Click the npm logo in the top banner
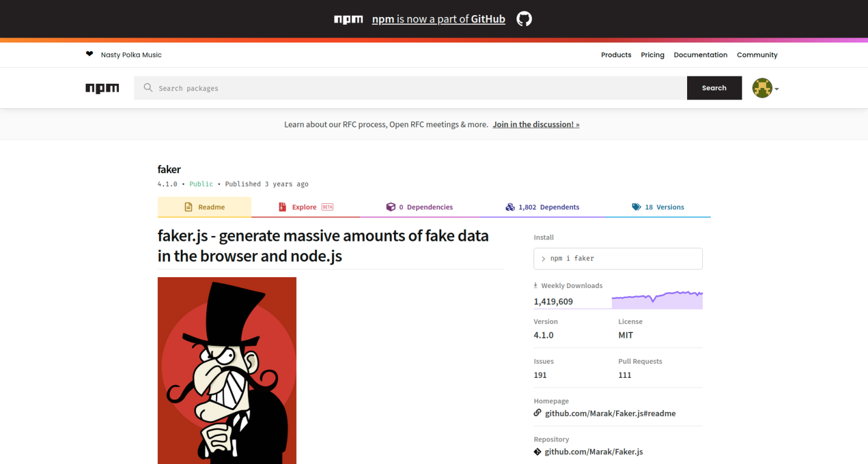 tap(348, 19)
